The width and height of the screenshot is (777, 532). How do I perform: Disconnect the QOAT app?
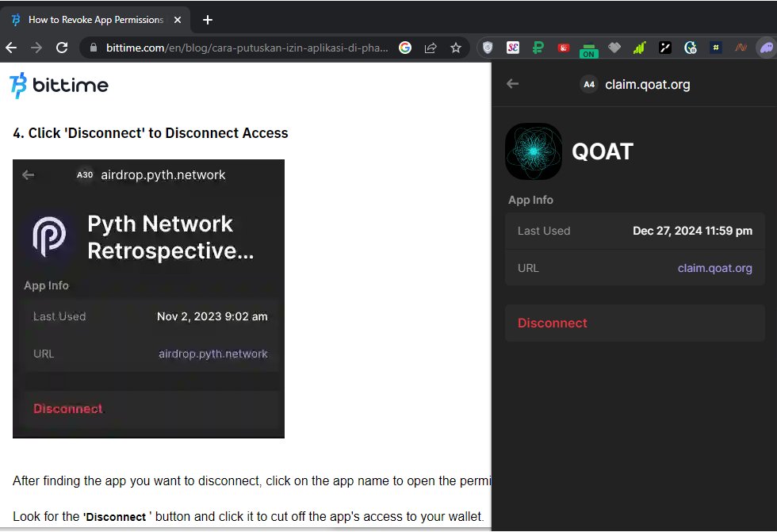pos(635,323)
